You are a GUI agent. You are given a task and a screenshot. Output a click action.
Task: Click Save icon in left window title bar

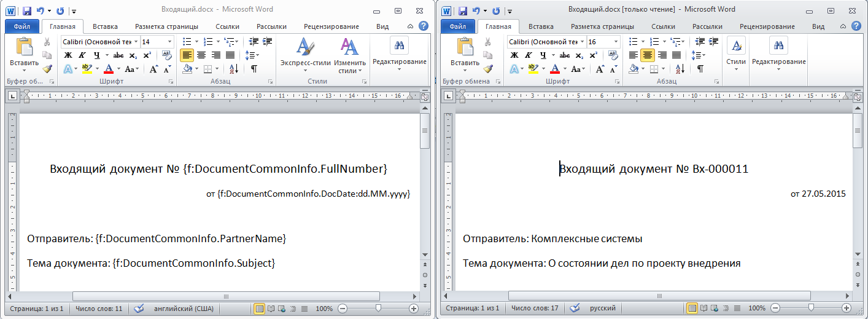tap(26, 10)
